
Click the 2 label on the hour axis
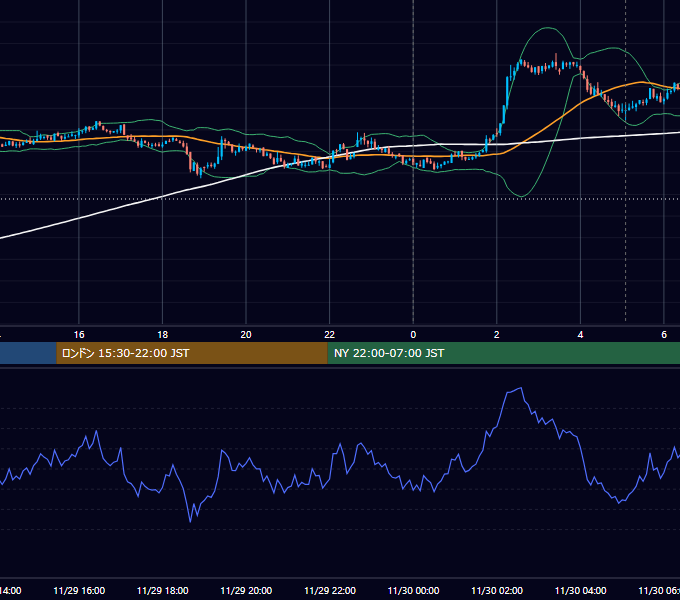point(497,335)
